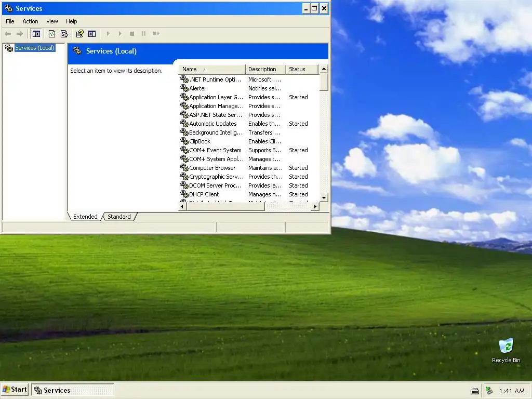Click the keyboard icon in system tray
Screen dimensions: 532x399
tap(475, 391)
